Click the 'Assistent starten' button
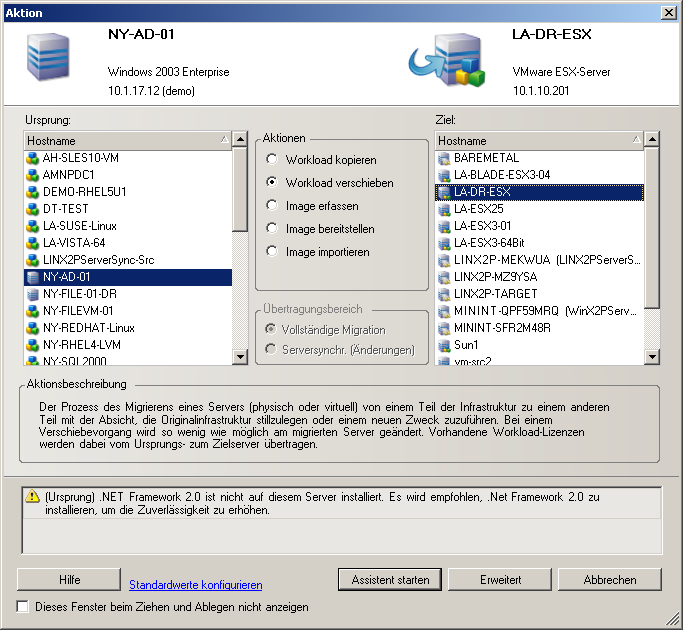The height and width of the screenshot is (630, 683). point(390,580)
